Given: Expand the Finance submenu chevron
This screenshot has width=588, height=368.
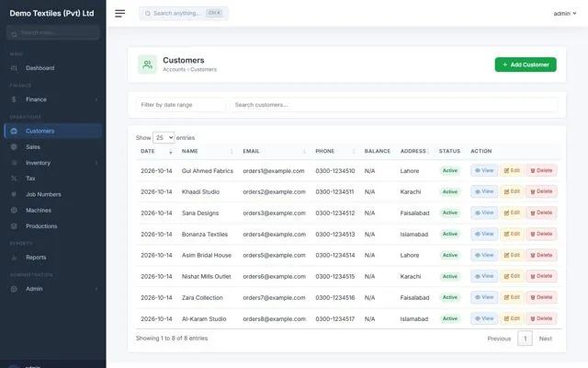Looking at the screenshot, I should (x=96, y=99).
